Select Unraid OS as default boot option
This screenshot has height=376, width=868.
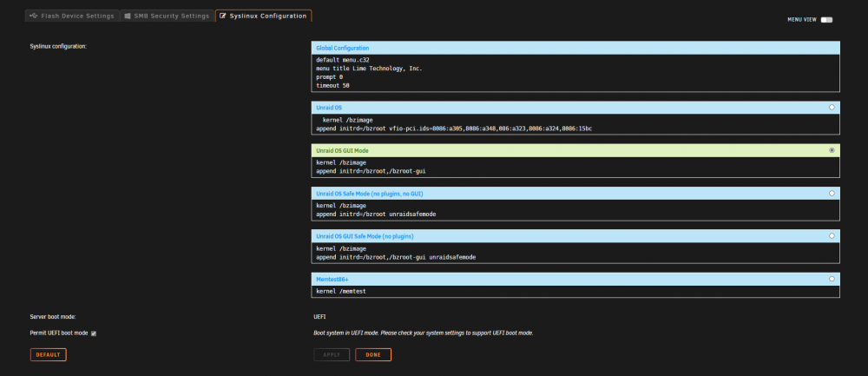click(x=832, y=107)
